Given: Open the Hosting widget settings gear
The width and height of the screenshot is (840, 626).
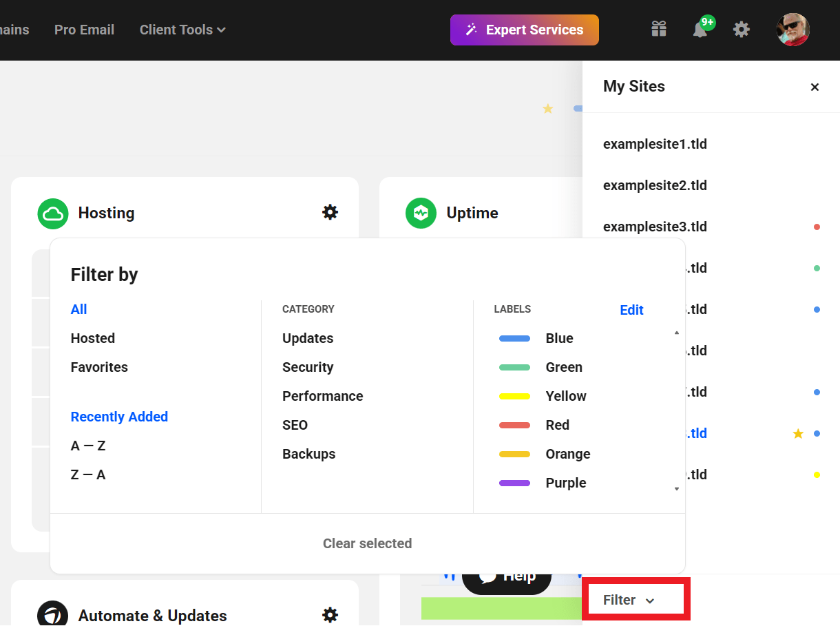Looking at the screenshot, I should tap(330, 212).
